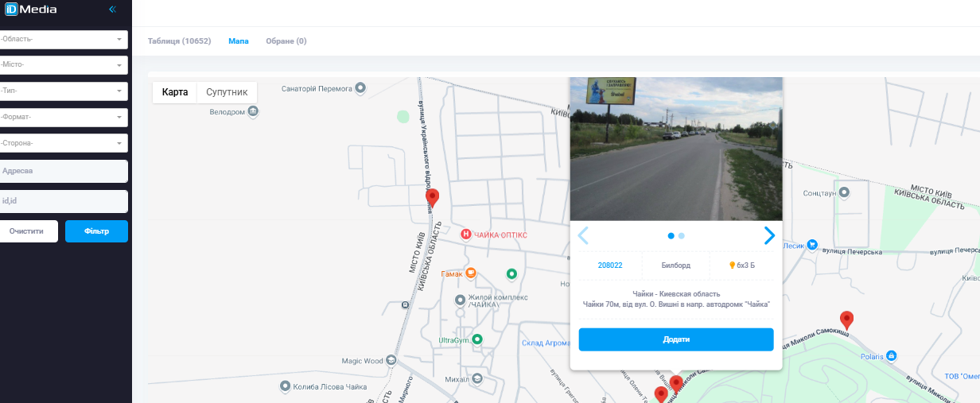The width and height of the screenshot is (980, 403).
Task: Click the Лесик shopping cart icon
Action: [812, 245]
